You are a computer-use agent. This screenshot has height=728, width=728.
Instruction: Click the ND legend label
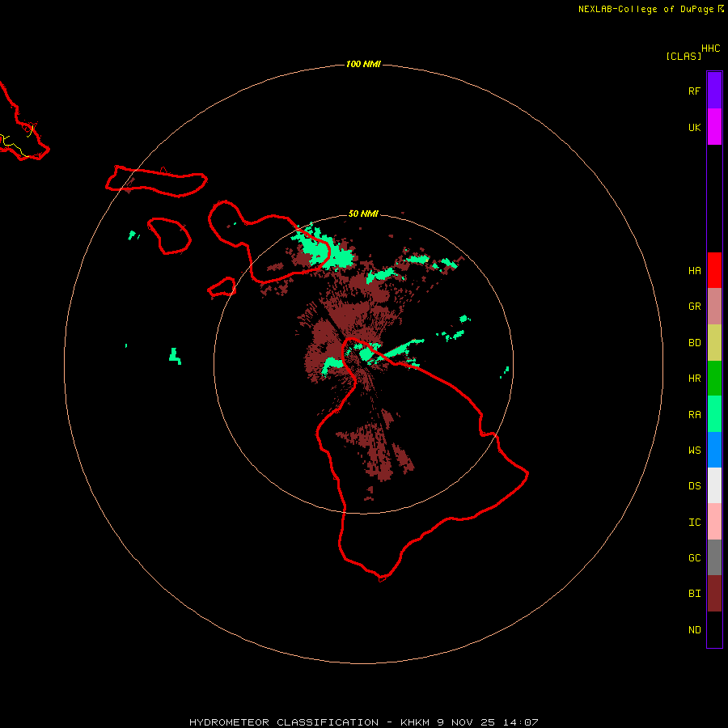coord(694,630)
